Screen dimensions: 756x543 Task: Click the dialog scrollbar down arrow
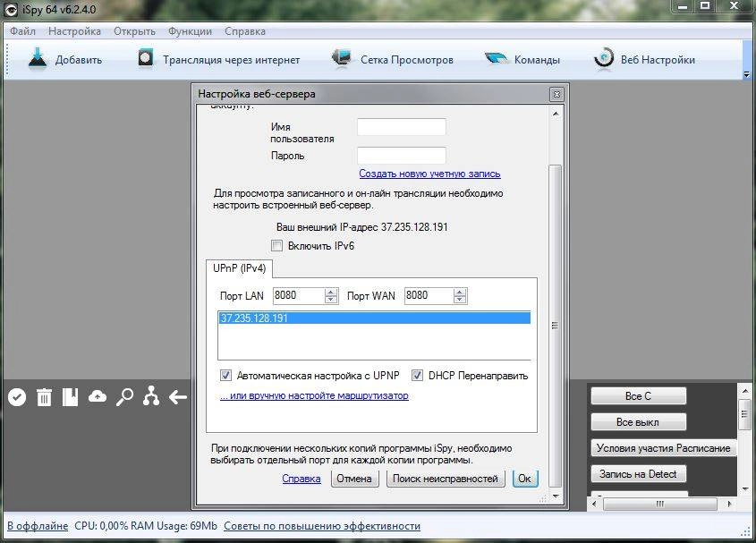pyautogui.click(x=556, y=496)
